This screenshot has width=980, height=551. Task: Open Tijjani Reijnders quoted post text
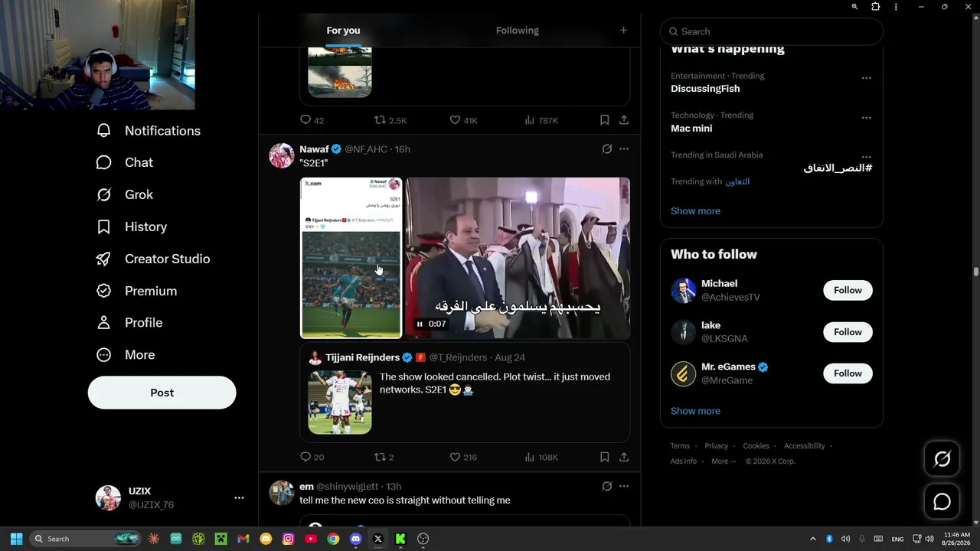tap(495, 383)
